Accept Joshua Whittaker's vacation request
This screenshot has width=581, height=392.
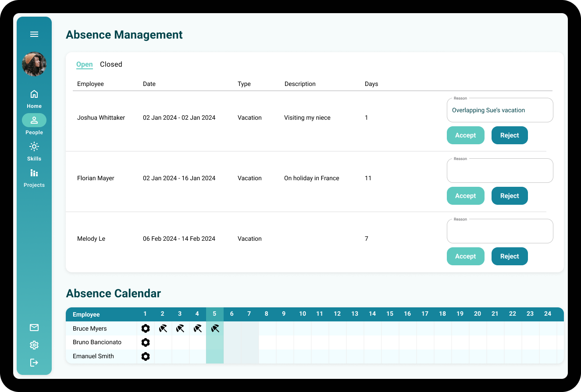point(466,135)
